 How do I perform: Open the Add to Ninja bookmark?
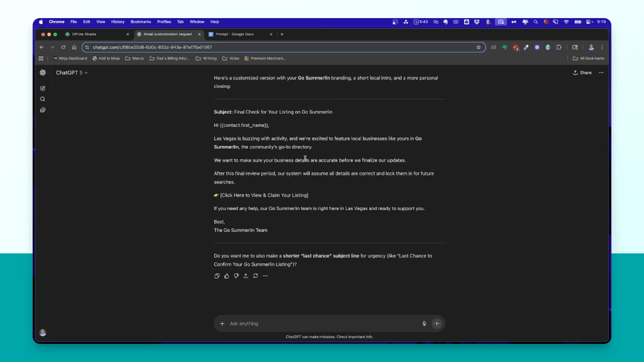tap(106, 58)
